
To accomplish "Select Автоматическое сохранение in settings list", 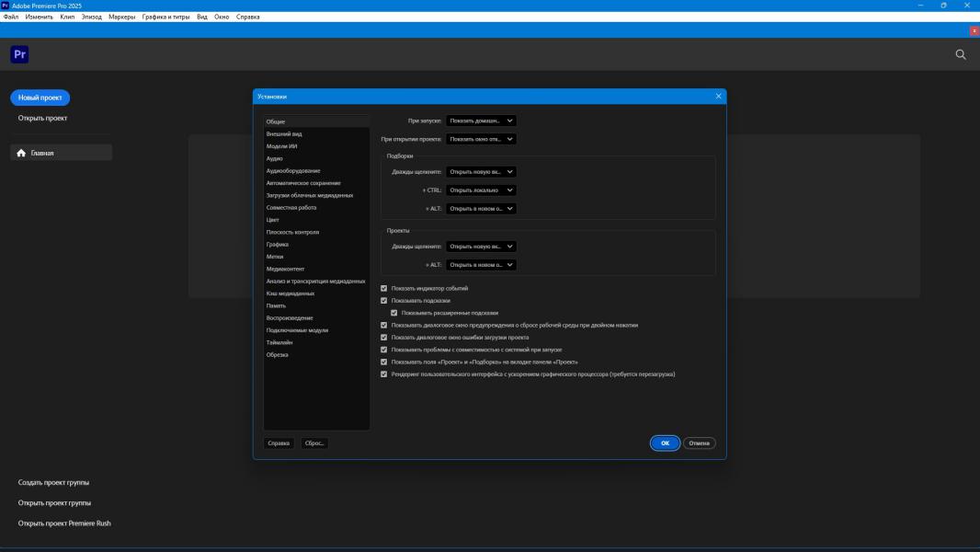I will tap(303, 183).
